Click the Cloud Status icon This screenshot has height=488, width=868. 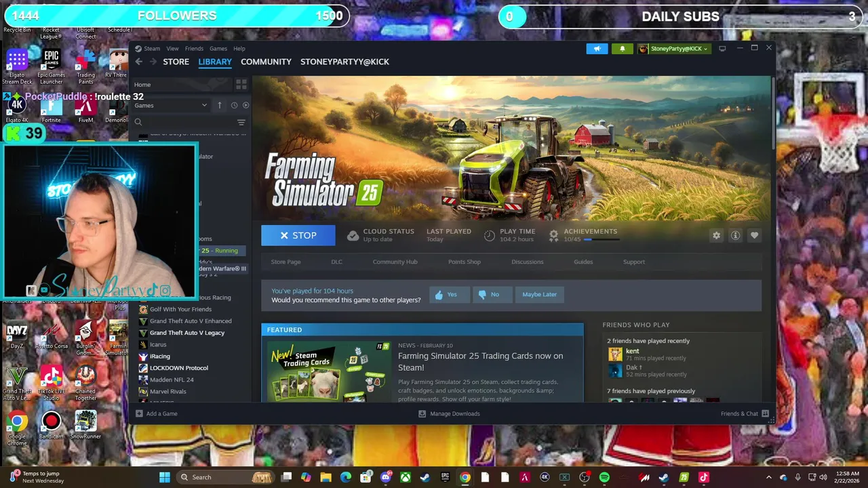click(x=353, y=235)
